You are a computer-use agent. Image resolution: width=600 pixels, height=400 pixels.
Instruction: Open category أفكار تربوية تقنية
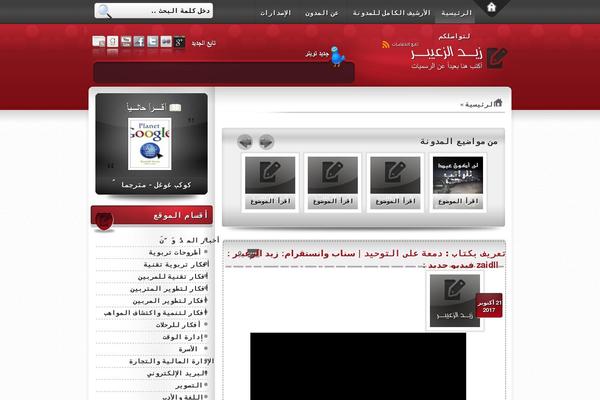(x=176, y=264)
